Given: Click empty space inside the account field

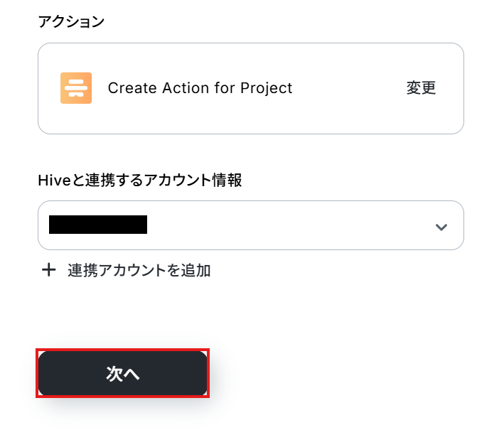Looking at the screenshot, I should [299, 225].
